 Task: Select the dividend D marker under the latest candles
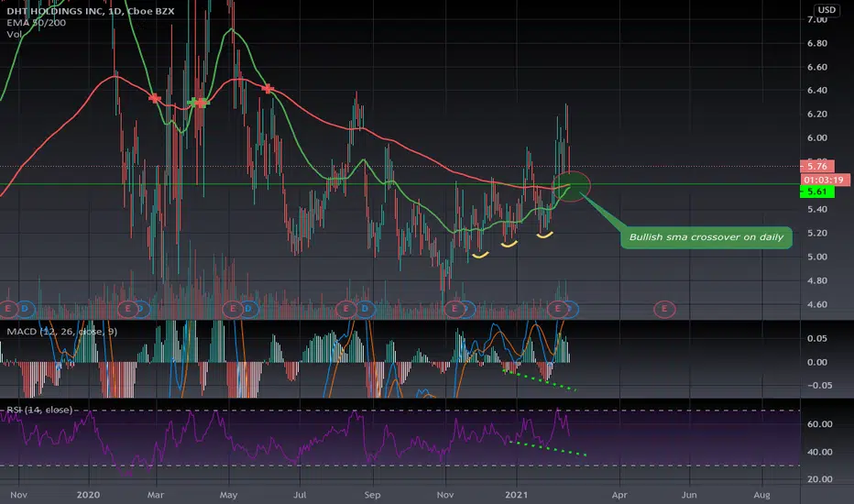571,309
